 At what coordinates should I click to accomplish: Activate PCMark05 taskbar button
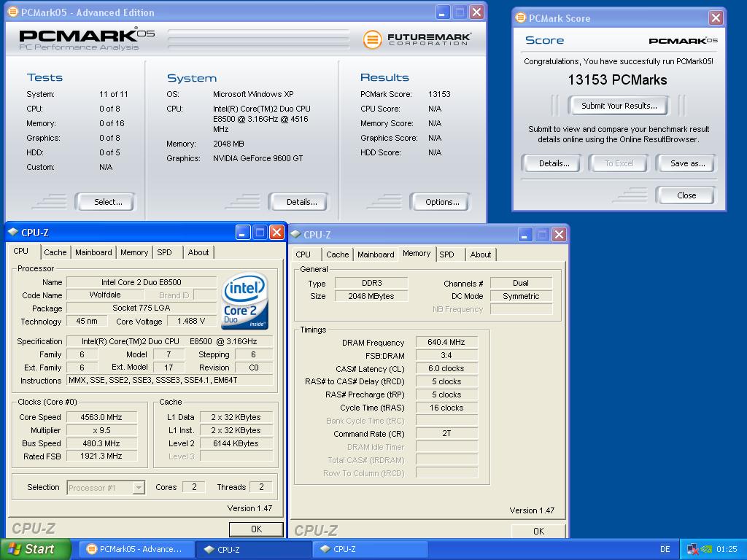[136, 549]
